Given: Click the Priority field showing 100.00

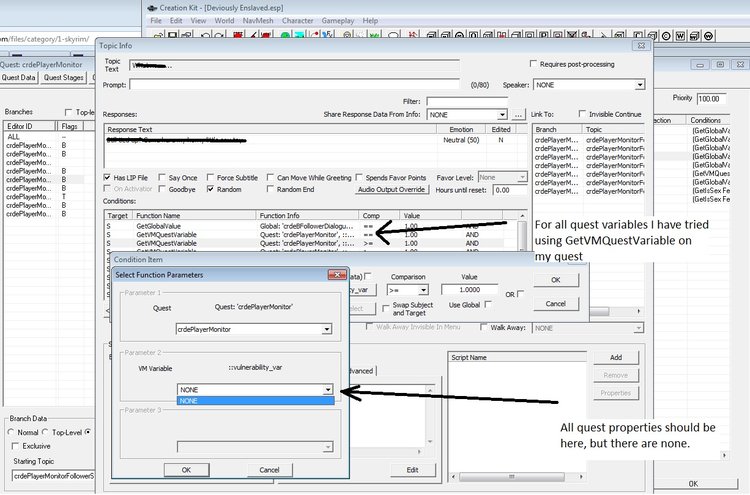Looking at the screenshot, I should [711, 99].
